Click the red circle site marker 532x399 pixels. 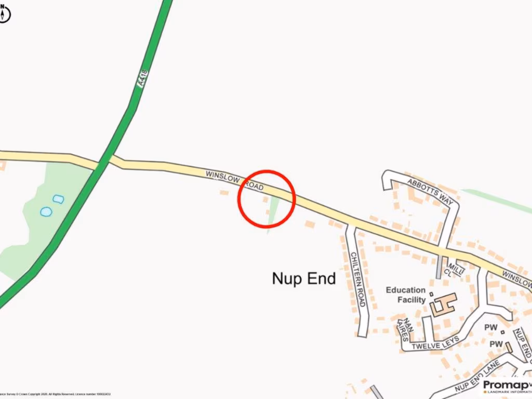267,199
